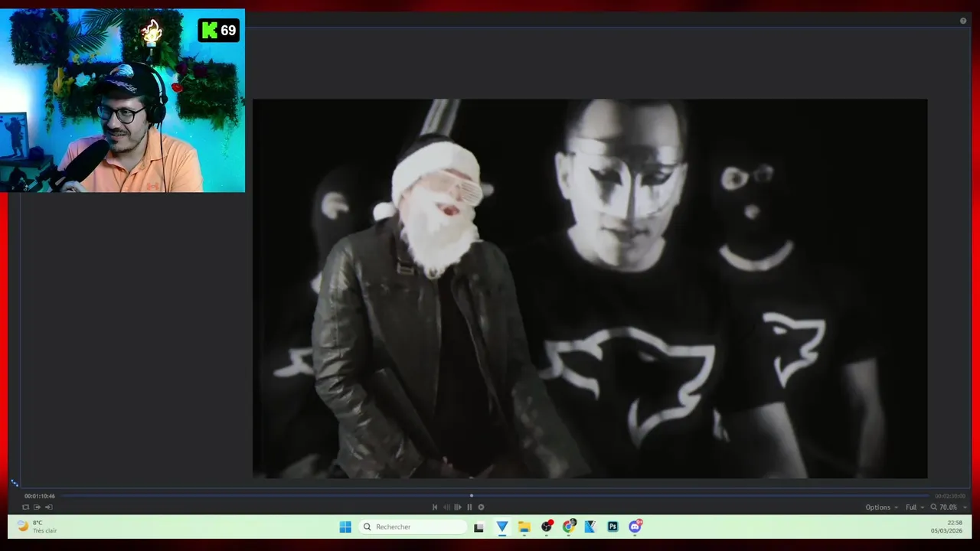Viewport: 980px width, 551px height.
Task: Click the resize handle icon at bottom left
Action: (x=15, y=483)
